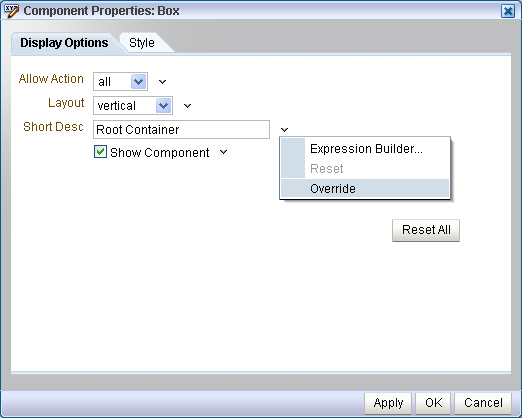Open the chevron menu beside Layout
Viewport: 522px width, 418px height.
188,106
